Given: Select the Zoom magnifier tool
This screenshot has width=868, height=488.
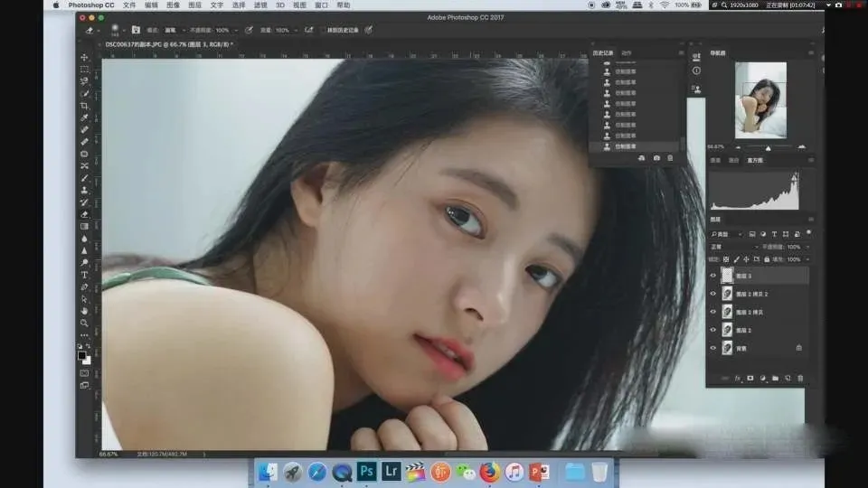Looking at the screenshot, I should coord(85,323).
